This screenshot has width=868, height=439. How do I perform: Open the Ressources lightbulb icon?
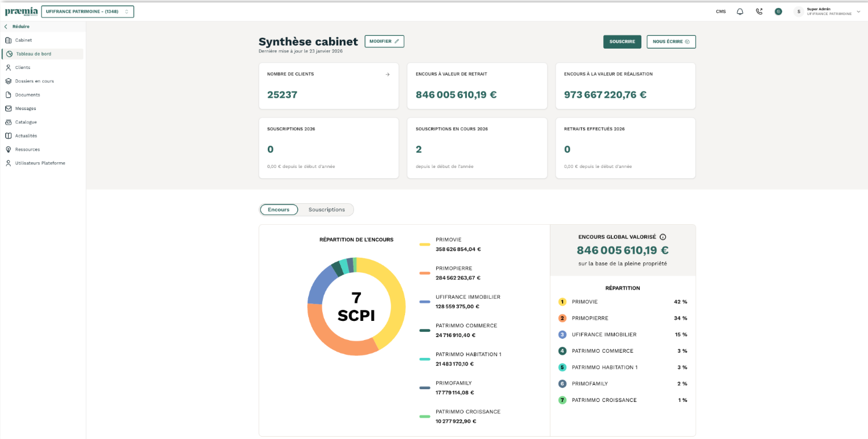click(x=8, y=149)
